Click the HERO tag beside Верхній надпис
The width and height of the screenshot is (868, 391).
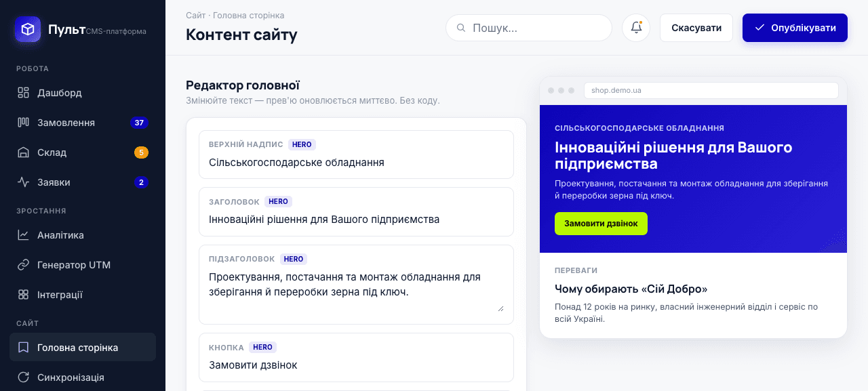302,144
